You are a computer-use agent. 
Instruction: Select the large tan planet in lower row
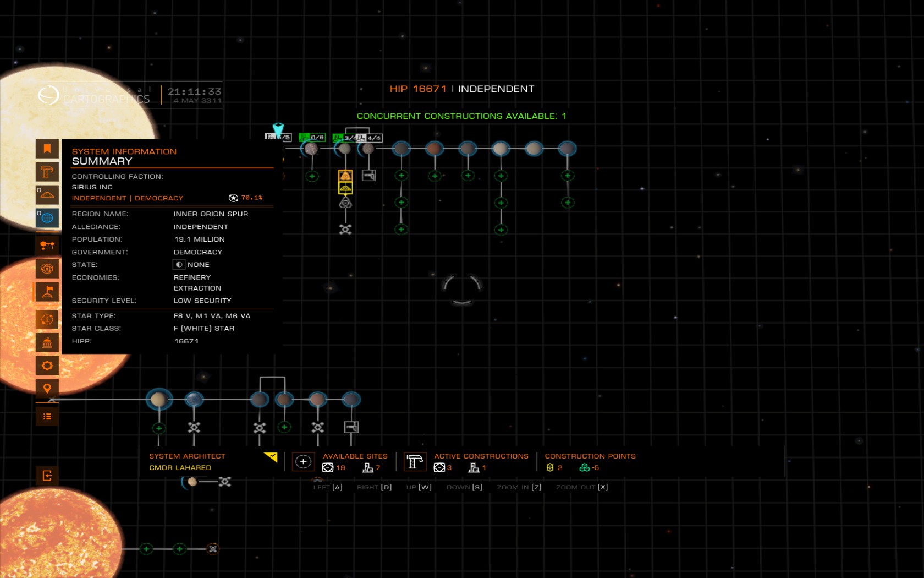[158, 400]
